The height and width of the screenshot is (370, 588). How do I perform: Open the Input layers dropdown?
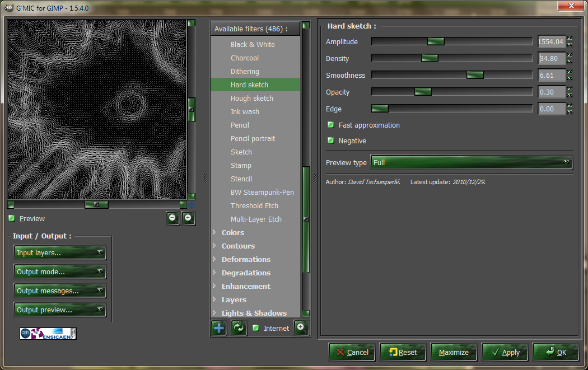coord(60,252)
